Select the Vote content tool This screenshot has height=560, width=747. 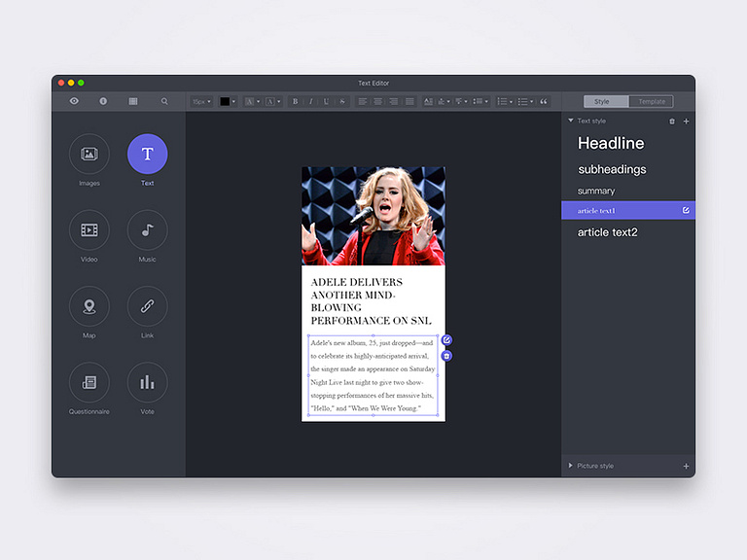point(147,382)
